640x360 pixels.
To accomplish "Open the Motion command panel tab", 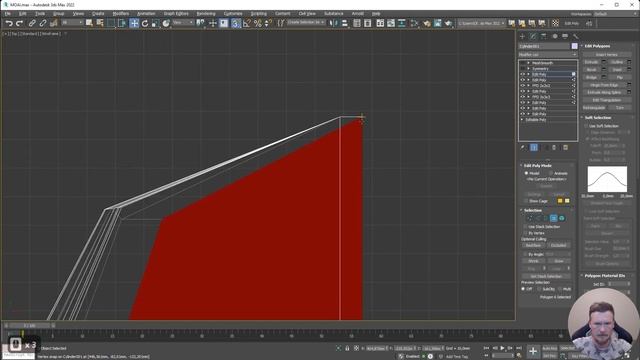I will tap(555, 36).
